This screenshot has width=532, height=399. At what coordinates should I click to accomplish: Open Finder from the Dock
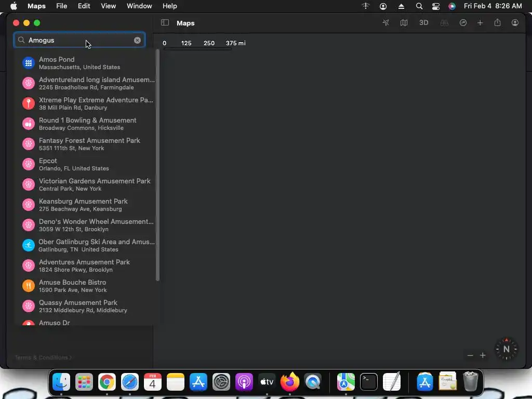pos(61,382)
